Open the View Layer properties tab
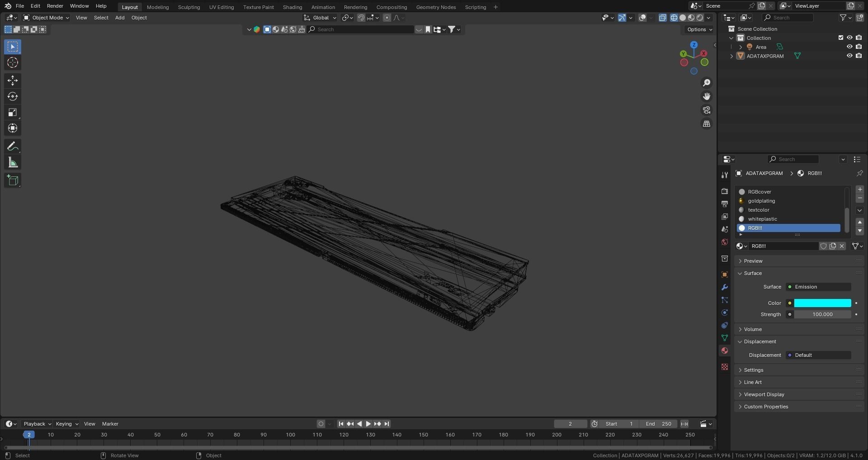868x460 pixels. tap(725, 217)
